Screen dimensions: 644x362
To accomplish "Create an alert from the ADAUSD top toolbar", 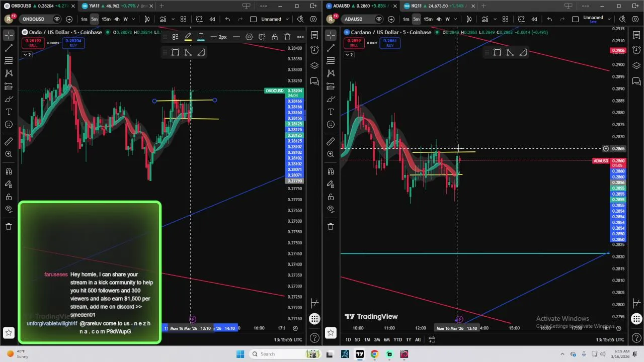I will point(521,19).
